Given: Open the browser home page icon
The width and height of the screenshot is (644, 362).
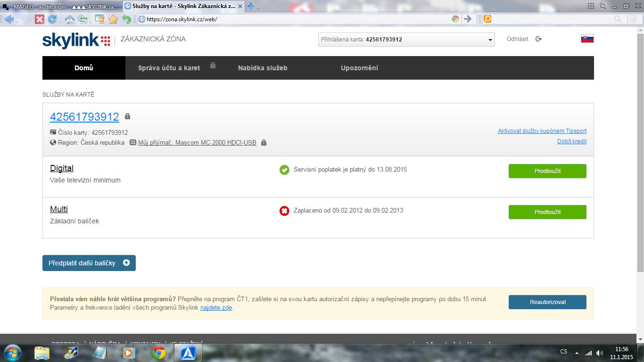Looking at the screenshot, I should pyautogui.click(x=69, y=19).
